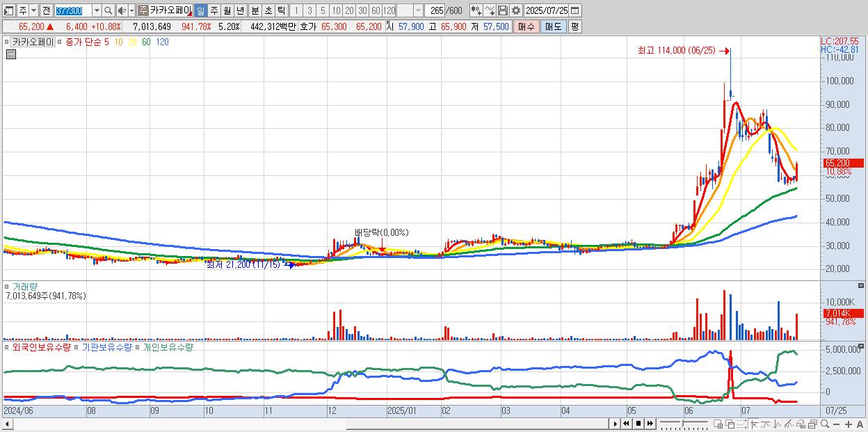Viewport: 868px width, 432px height.
Task: Click the add candle indicator icon
Action: [x=476, y=10]
